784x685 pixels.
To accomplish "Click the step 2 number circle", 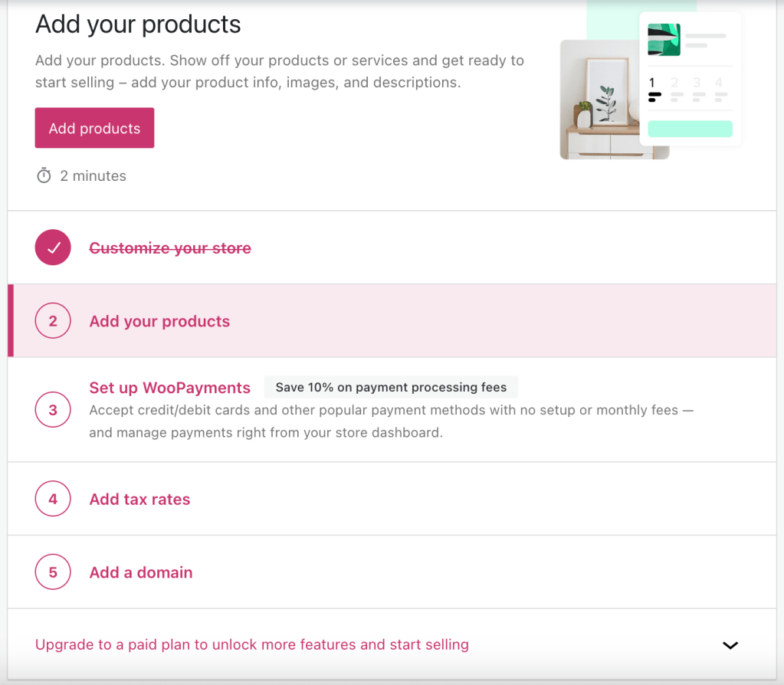I will (53, 321).
